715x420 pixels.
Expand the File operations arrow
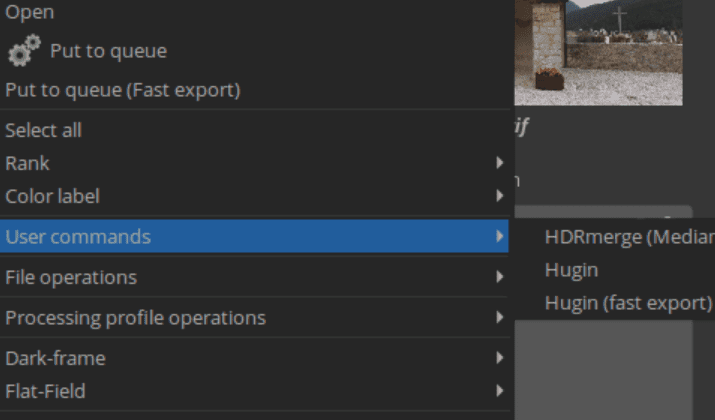click(x=500, y=276)
